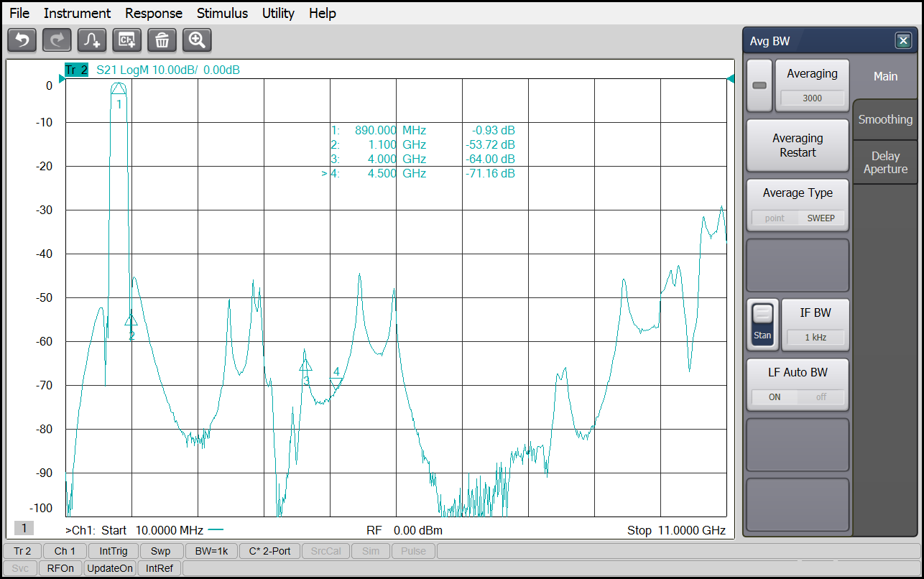This screenshot has height=579, width=924.
Task: Toggle the IF BW Stan selector switch
Action: (762, 325)
